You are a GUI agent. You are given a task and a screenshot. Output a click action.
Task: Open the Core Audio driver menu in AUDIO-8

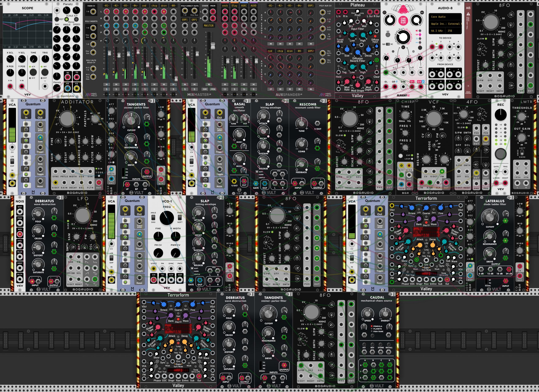pos(445,17)
